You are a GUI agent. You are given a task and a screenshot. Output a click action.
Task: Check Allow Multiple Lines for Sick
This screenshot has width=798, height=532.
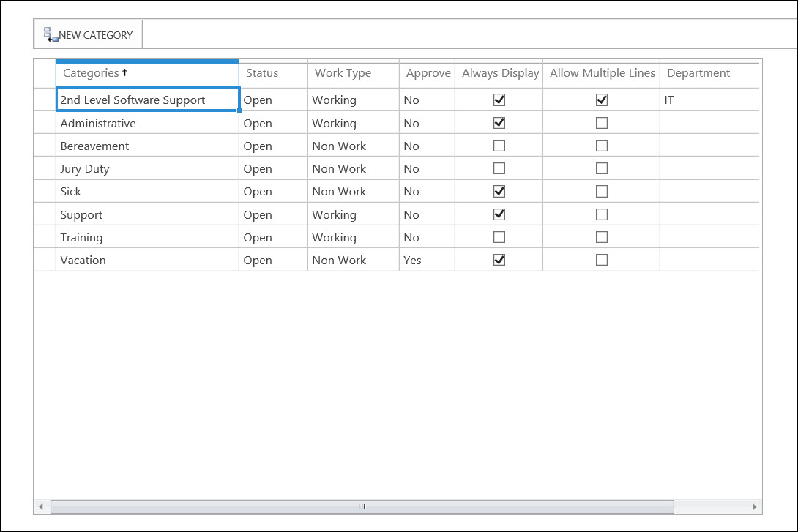pos(602,191)
